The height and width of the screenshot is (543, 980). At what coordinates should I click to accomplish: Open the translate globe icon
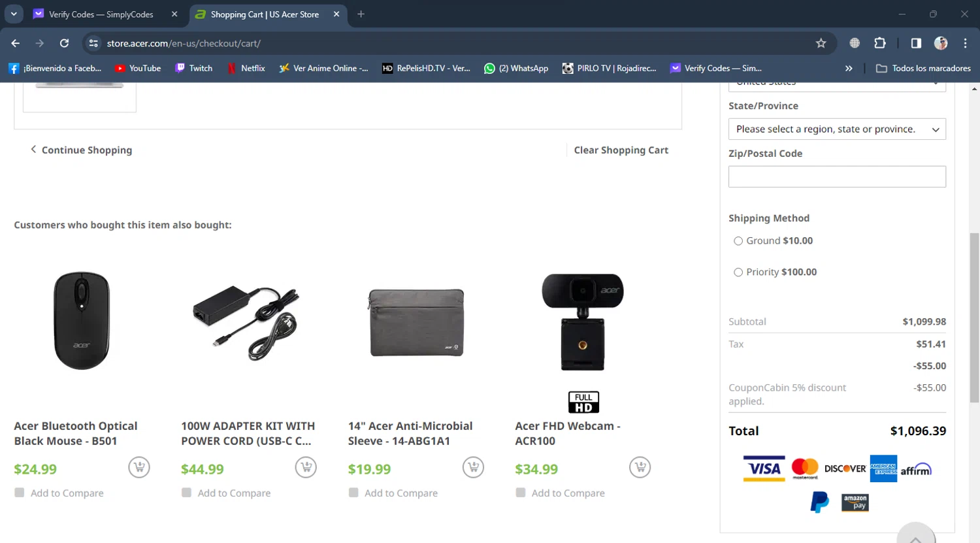pos(855,43)
